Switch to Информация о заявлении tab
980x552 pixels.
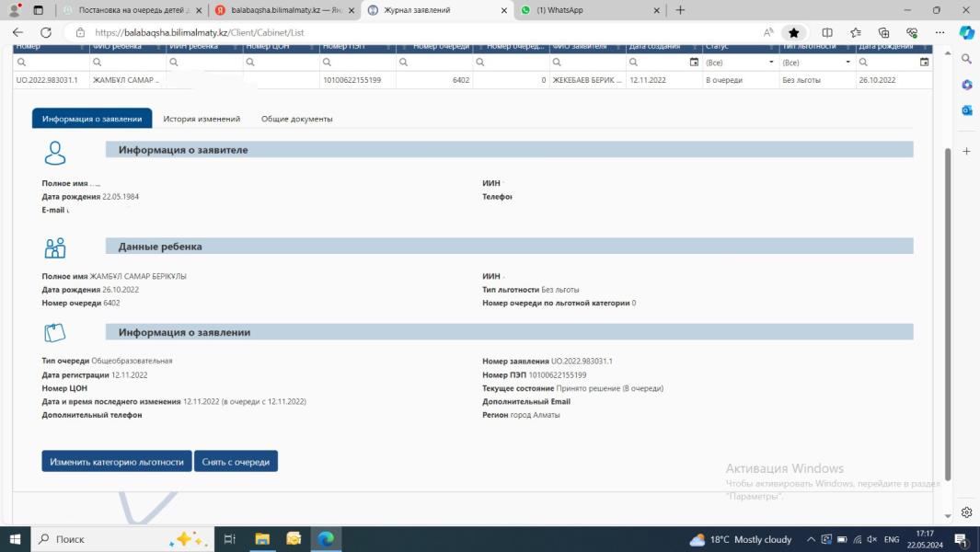click(x=92, y=118)
